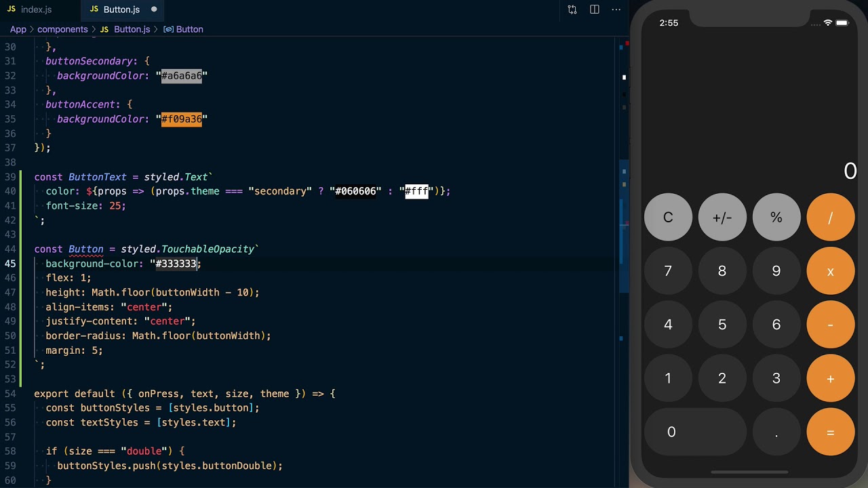Tap the 8 key

pos(722,271)
